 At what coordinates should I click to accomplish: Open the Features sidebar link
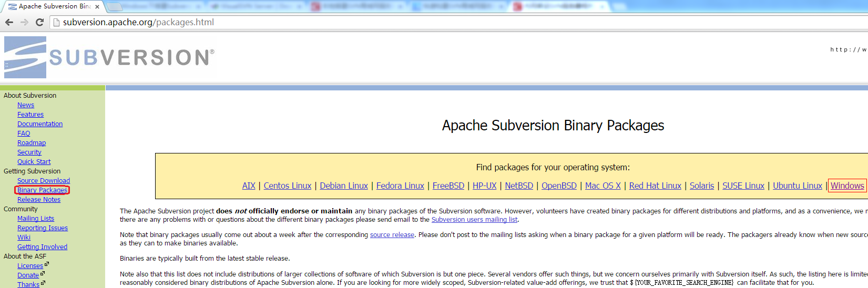30,115
